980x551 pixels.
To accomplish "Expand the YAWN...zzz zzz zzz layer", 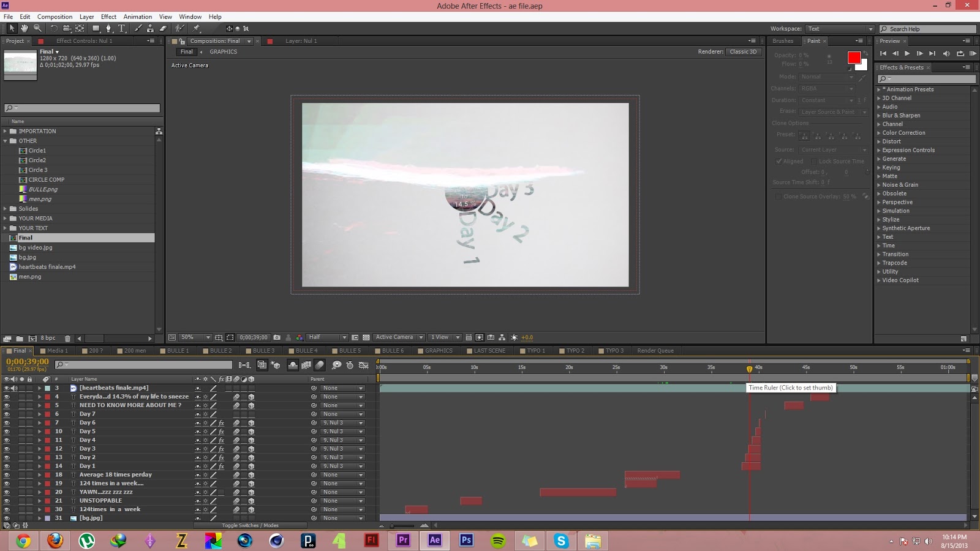I will (x=39, y=492).
